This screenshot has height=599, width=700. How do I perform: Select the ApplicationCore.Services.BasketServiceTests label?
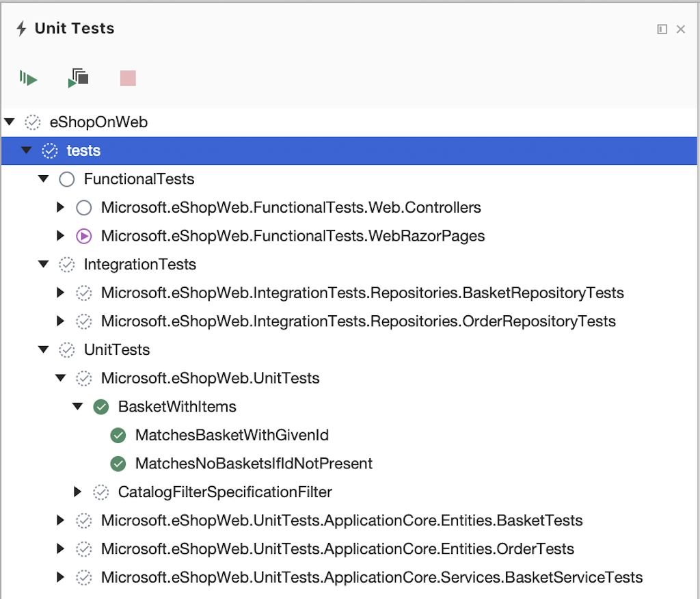click(x=372, y=578)
